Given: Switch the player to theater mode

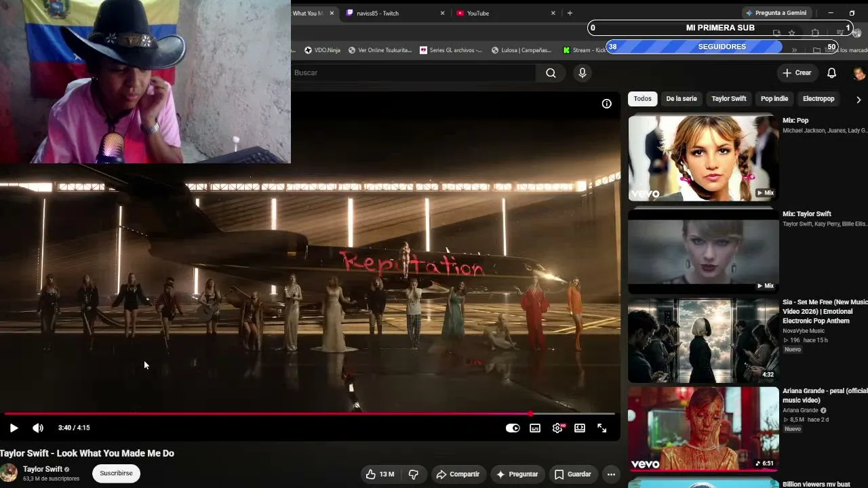Looking at the screenshot, I should [580, 428].
